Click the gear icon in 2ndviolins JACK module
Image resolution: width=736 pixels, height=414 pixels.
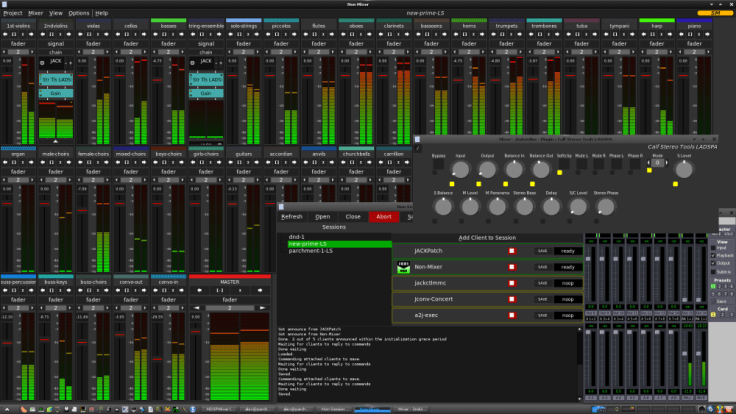point(43,62)
